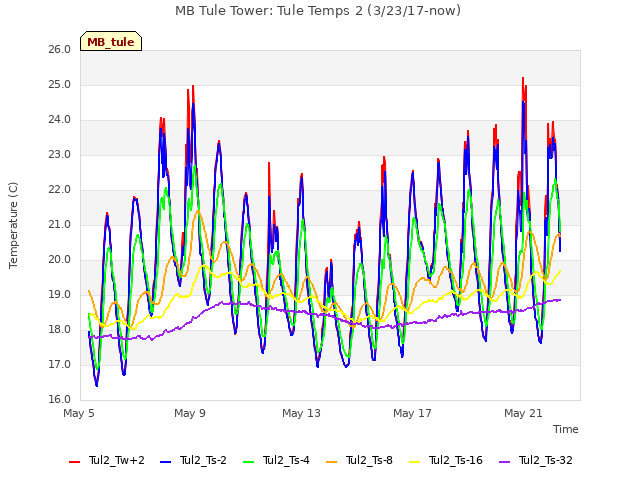Click the 17.0 y-axis tick label
Viewport: 640px width, 480px height.
[60, 365]
